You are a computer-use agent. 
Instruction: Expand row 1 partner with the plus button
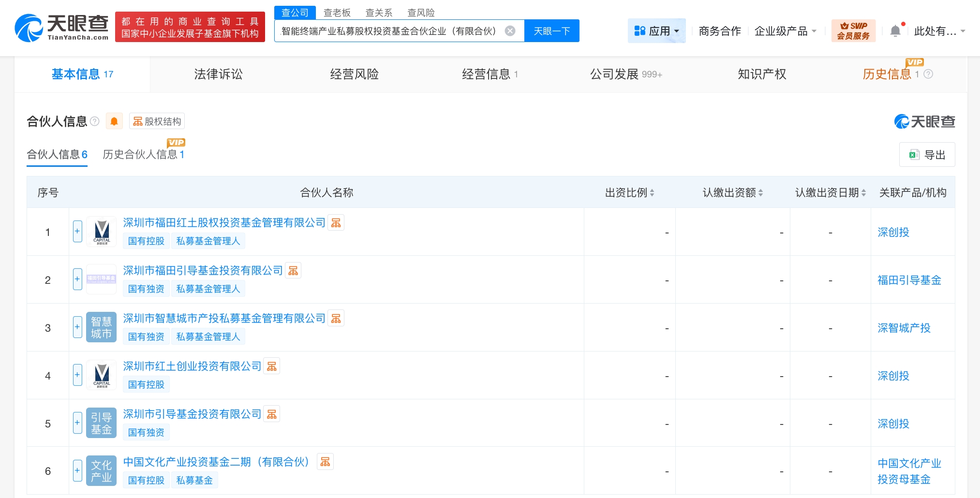77,232
